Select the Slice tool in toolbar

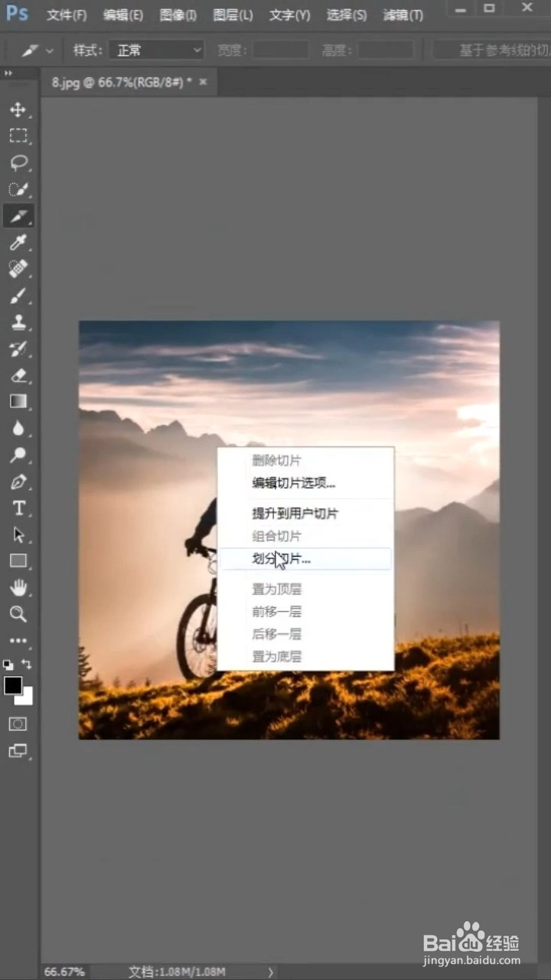[18, 216]
